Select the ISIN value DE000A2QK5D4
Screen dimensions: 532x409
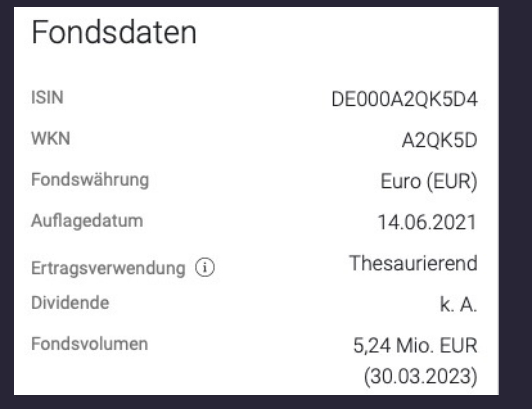pyautogui.click(x=404, y=100)
